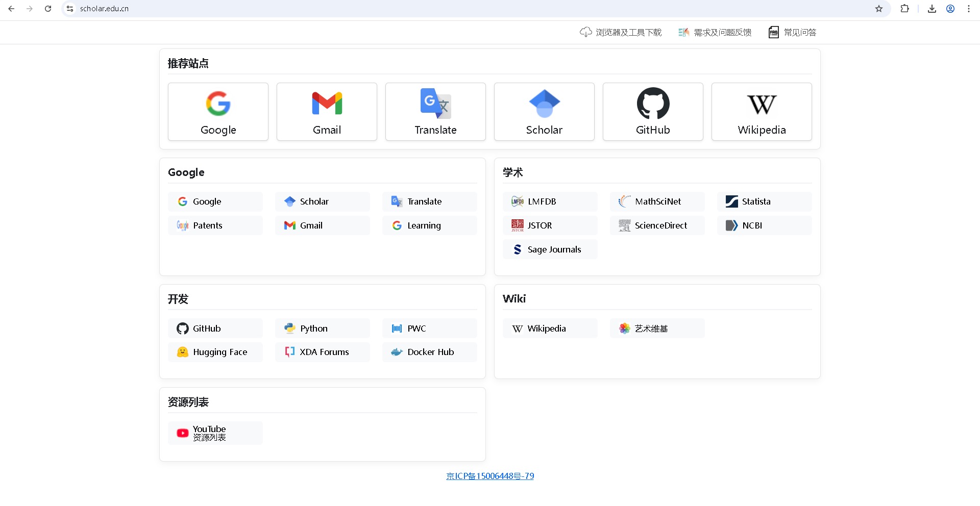Click the small GitHub link under 开发

(x=215, y=328)
